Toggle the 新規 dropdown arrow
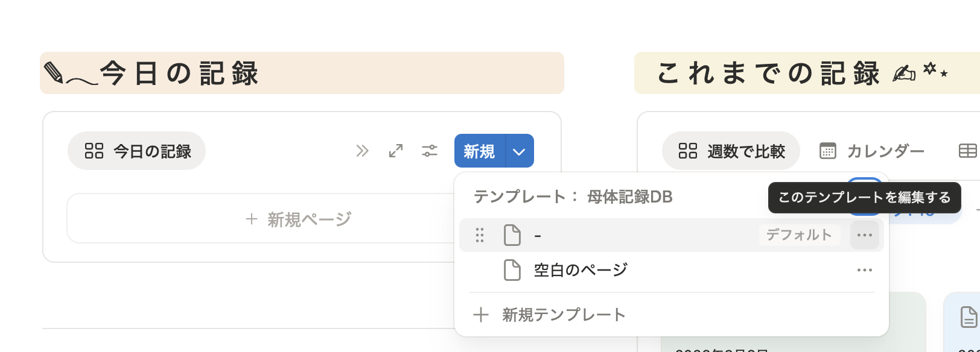This screenshot has width=980, height=352. (x=519, y=151)
